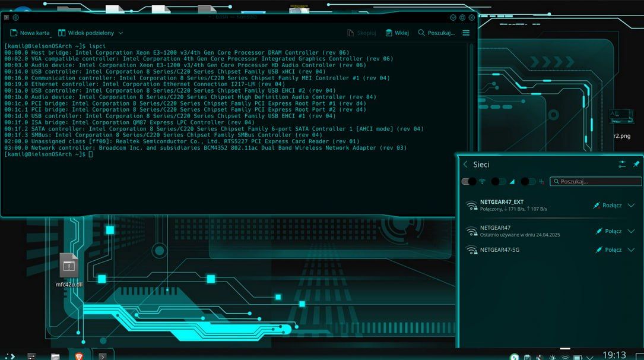This screenshot has height=360, width=644.
Task: Open network configuration sliders icon in Sieci
Action: click(x=622, y=165)
